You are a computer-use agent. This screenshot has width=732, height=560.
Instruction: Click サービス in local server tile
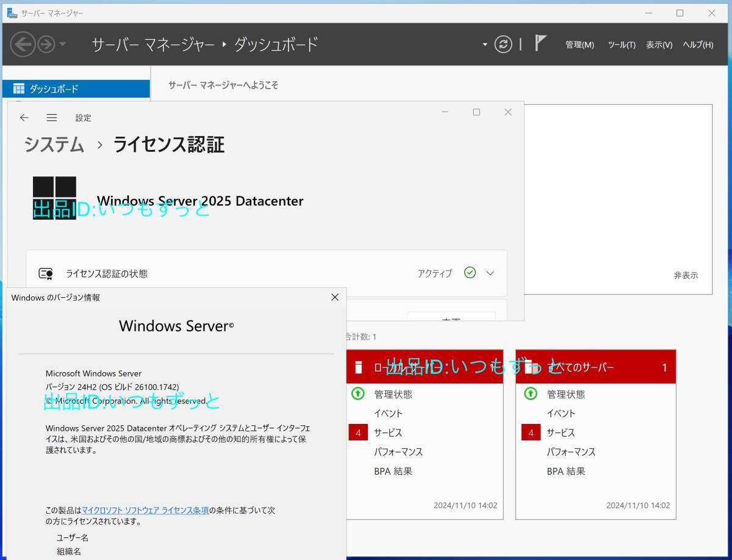388,433
